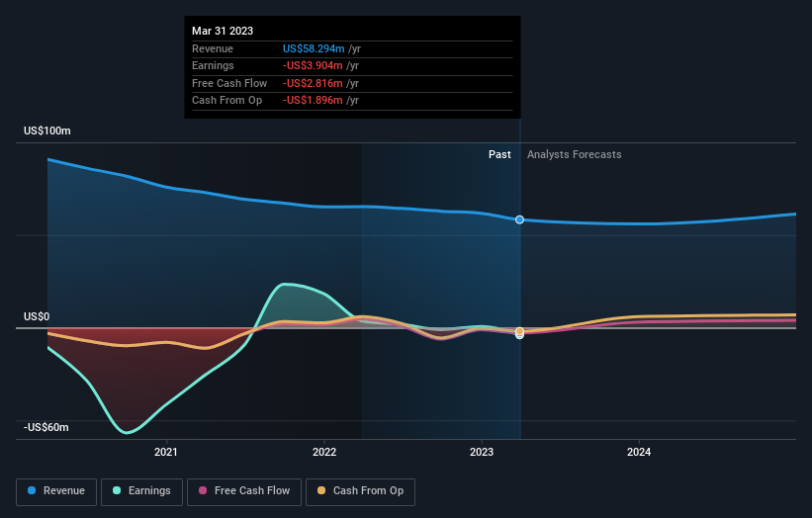Click the Earnings row label in tooltip

[x=213, y=65]
